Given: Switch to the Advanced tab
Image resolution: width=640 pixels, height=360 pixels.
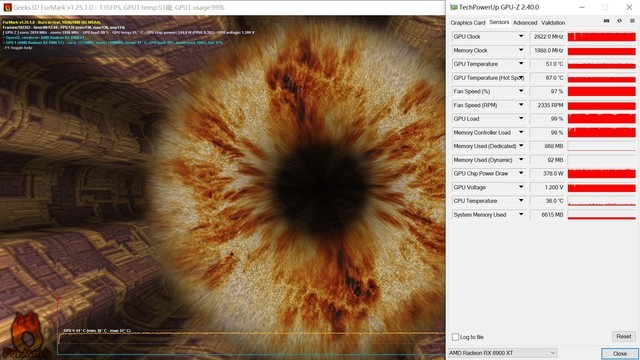Looking at the screenshot, I should [525, 23].
